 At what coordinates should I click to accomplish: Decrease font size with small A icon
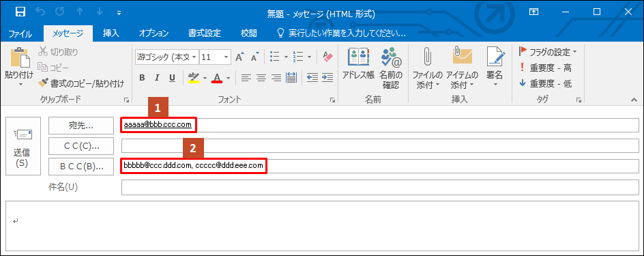click(255, 57)
